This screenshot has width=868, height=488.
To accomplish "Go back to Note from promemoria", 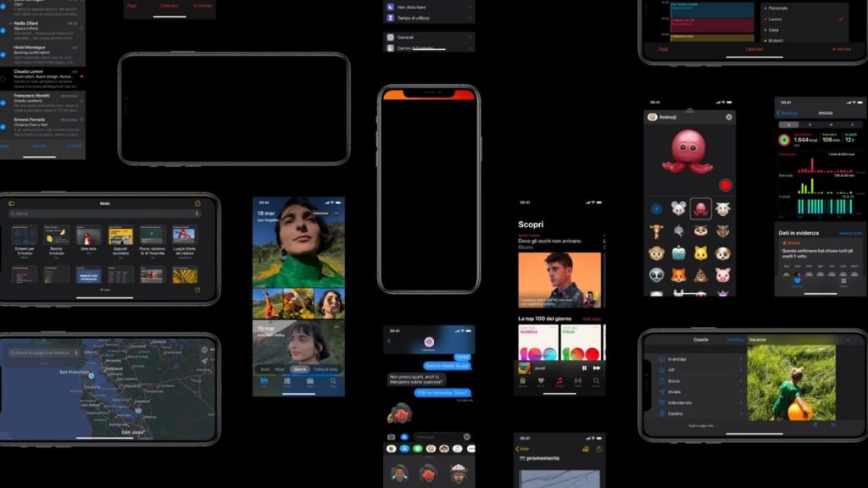I will coord(522,449).
